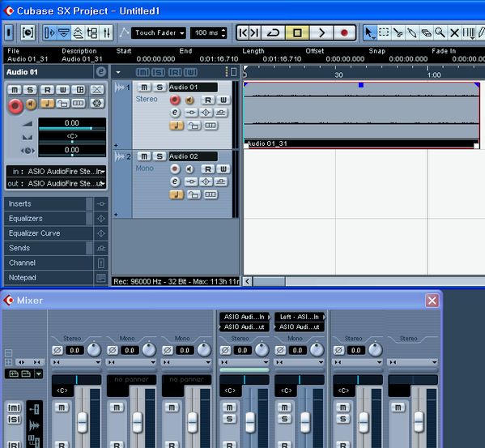Go to the previous marker

point(244,32)
